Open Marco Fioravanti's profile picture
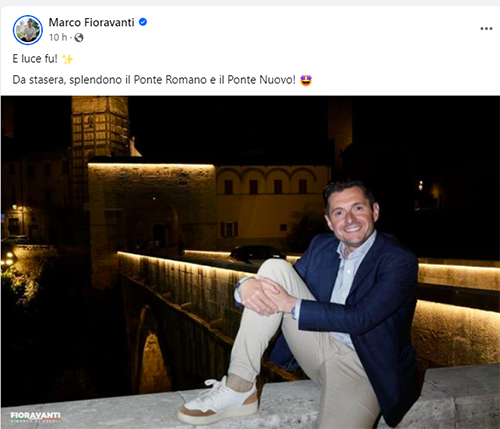500x429 pixels. (28, 30)
